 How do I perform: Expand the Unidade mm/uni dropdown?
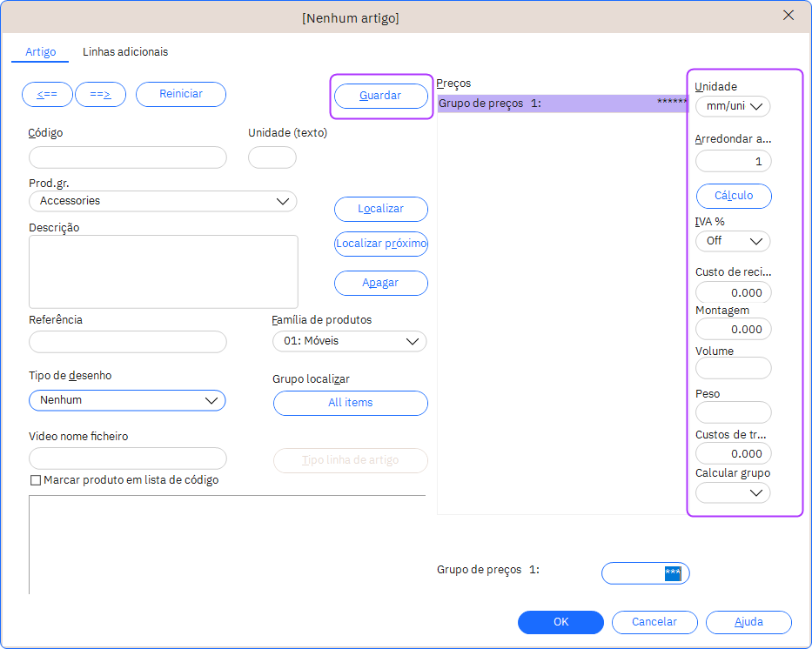[x=733, y=106]
